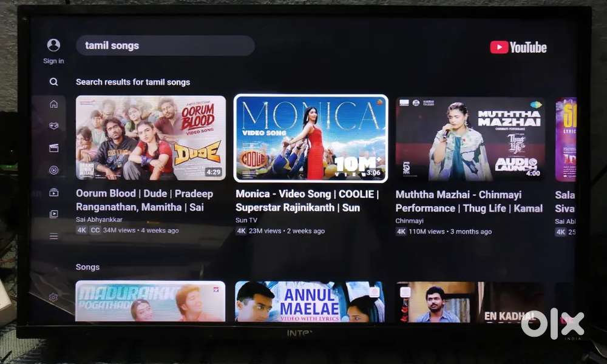This screenshot has height=364, width=607.
Task: Open the Music target icon in sidebar
Action: pos(53,170)
